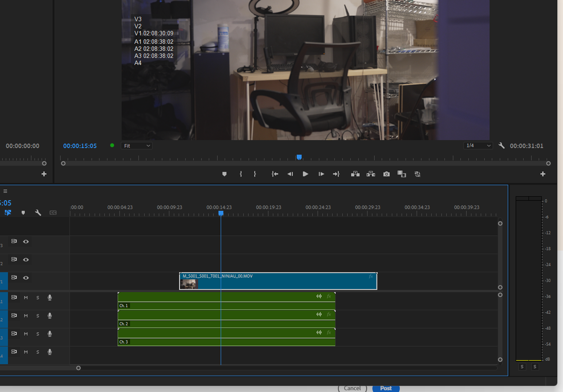This screenshot has width=563, height=392.
Task: Open the Fit zoom level dropdown
Action: coord(137,145)
